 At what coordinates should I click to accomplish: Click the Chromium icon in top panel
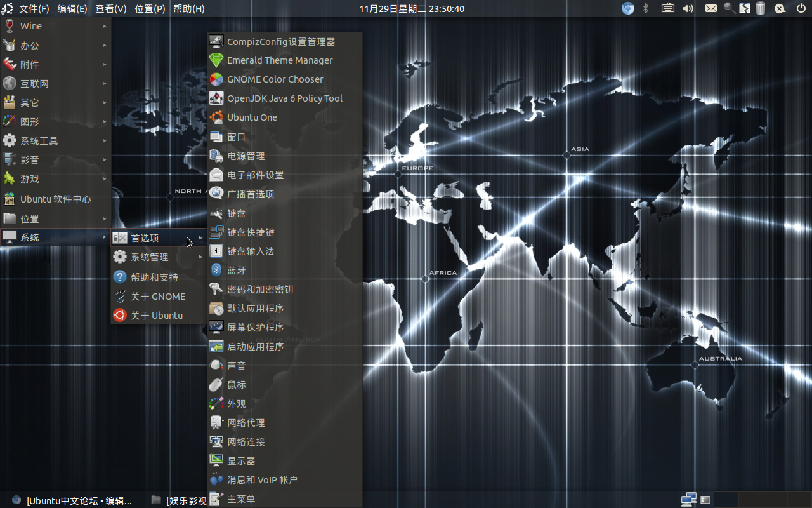click(628, 8)
